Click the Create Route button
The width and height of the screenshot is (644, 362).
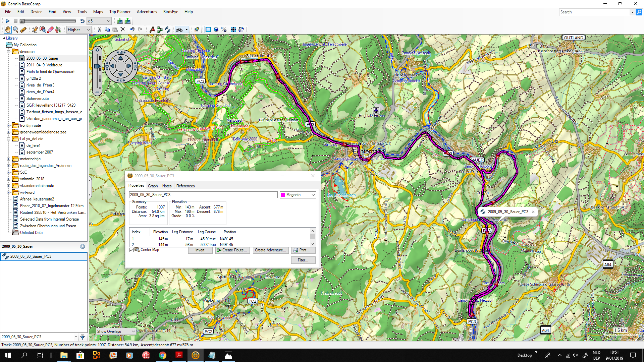click(232, 250)
